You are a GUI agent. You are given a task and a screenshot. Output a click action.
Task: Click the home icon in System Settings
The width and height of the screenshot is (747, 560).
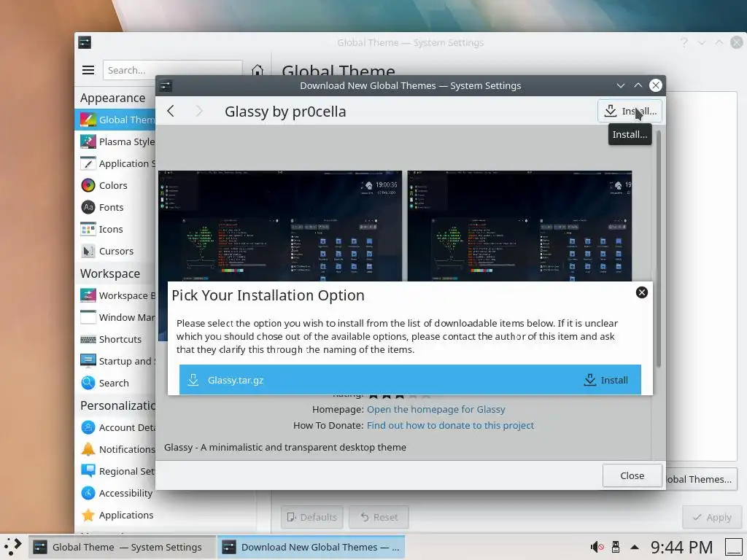258,71
